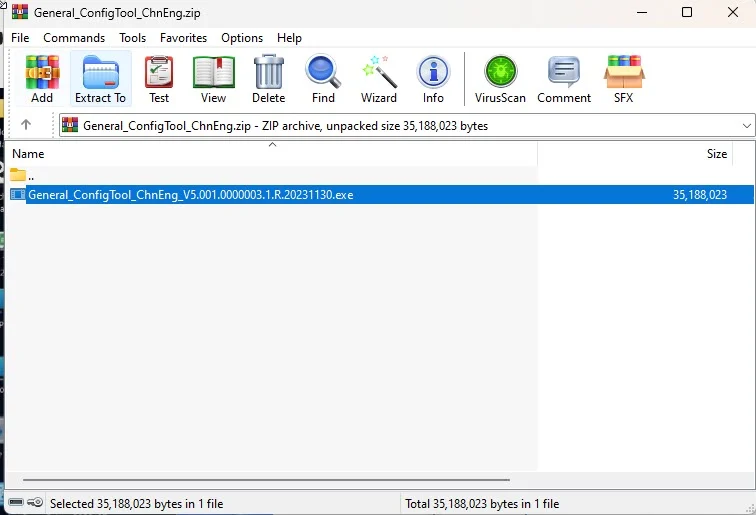Click the horizontal scrollbar of file list
The image size is (756, 515).
click(266, 480)
